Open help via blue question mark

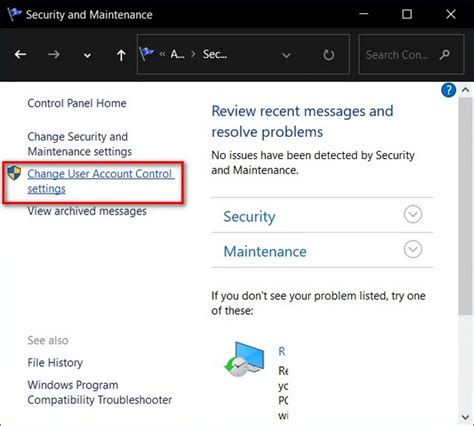(x=448, y=90)
